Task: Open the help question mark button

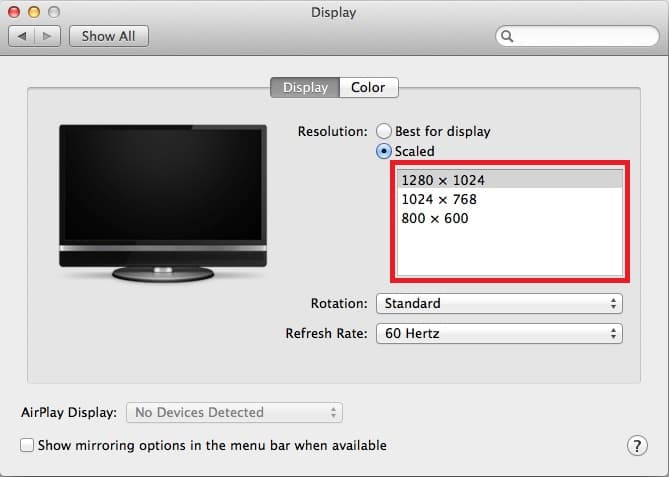Action: (636, 446)
